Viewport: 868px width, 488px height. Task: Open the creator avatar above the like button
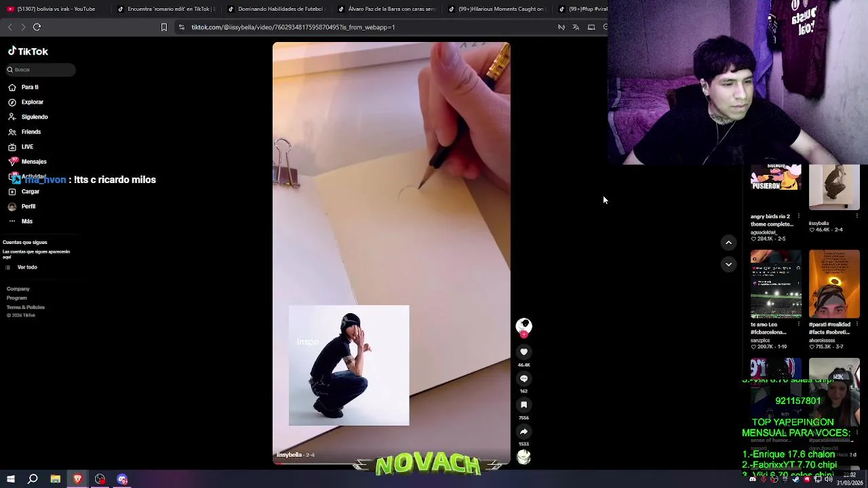[524, 326]
